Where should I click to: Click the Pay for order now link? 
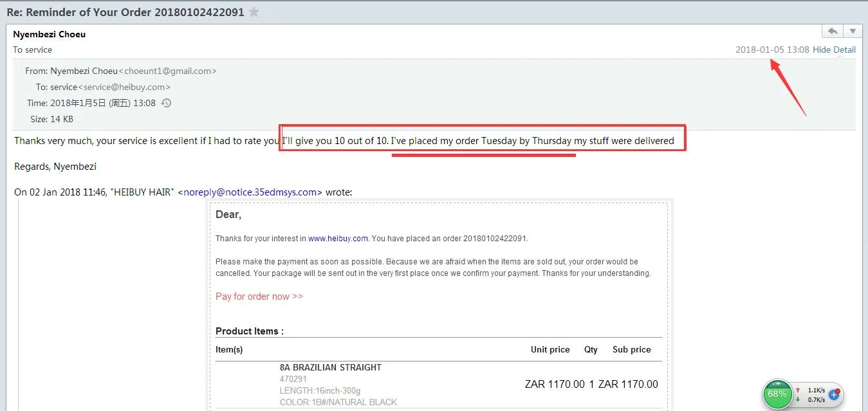pos(259,297)
